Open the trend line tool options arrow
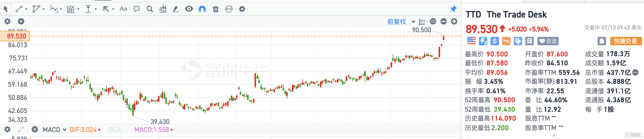This screenshot has height=139, width=644. 26,9
